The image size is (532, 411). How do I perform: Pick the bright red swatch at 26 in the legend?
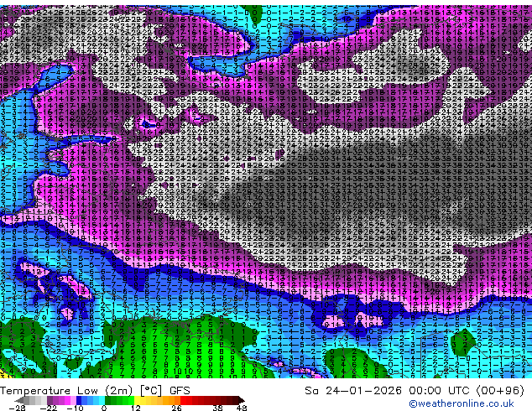point(183,400)
